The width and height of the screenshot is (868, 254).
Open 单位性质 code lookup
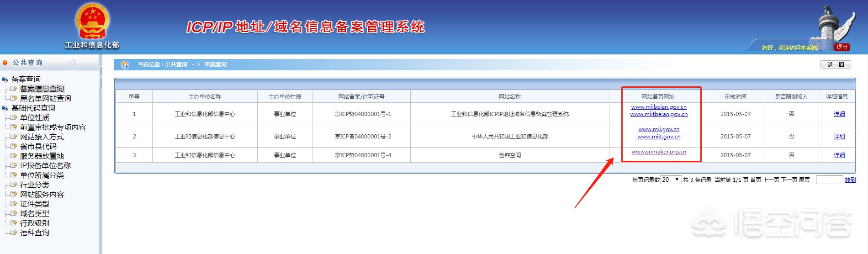[x=34, y=117]
